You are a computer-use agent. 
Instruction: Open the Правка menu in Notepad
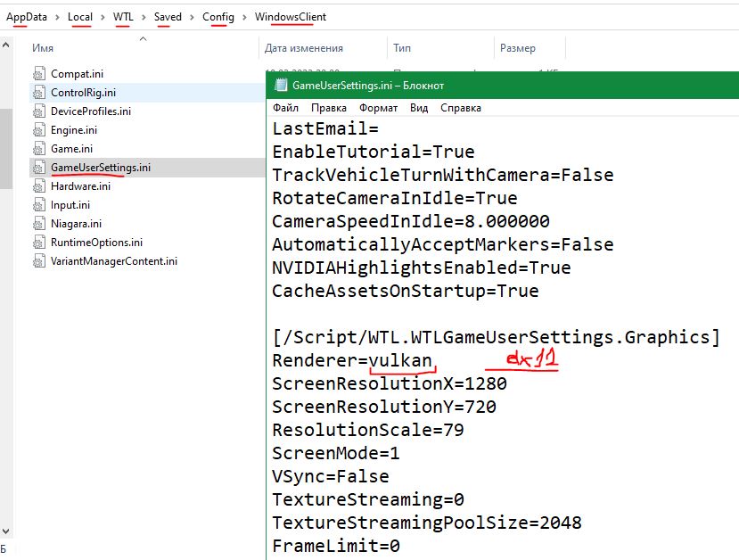point(329,108)
